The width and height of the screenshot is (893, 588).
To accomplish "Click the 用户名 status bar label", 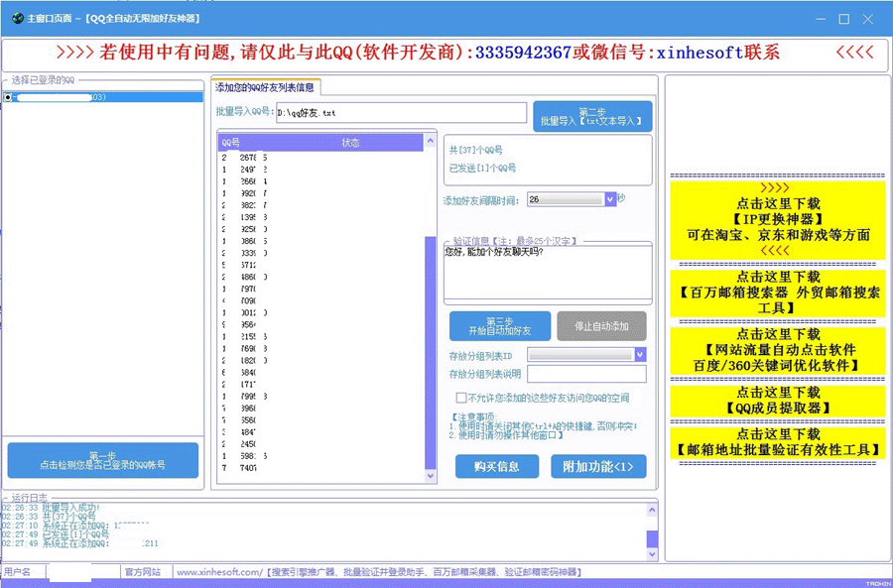I will click(x=18, y=572).
